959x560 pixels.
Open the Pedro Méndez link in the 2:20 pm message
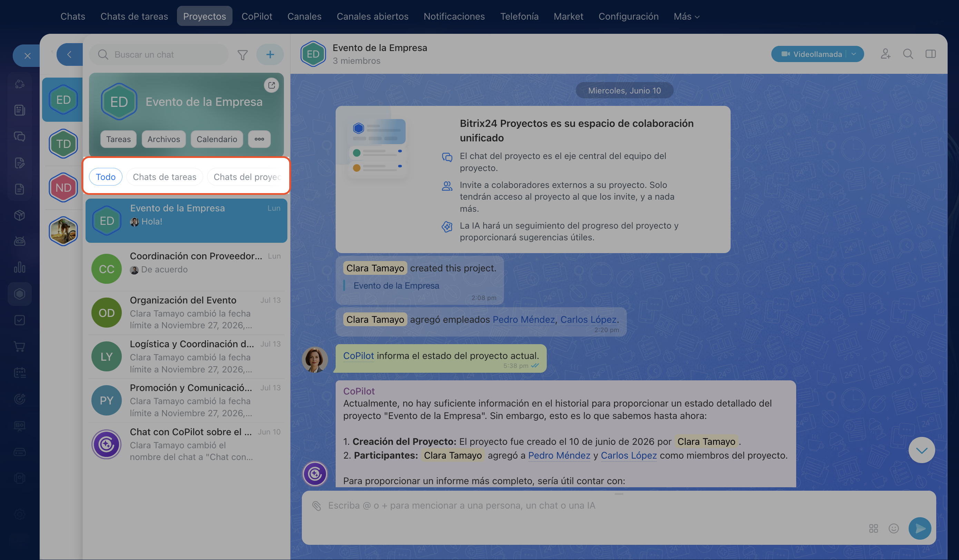tap(524, 320)
